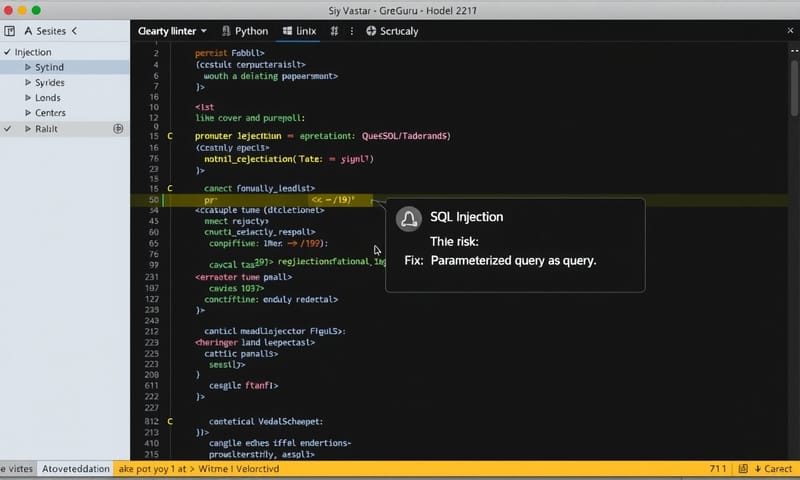Click the split editor icon after linix
This screenshot has height=480, width=800.
click(334, 31)
